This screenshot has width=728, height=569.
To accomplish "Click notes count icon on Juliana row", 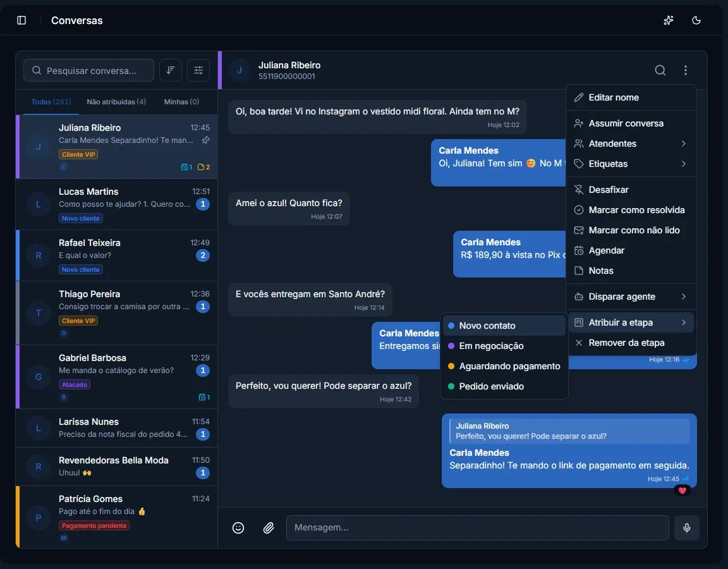I will click(203, 167).
